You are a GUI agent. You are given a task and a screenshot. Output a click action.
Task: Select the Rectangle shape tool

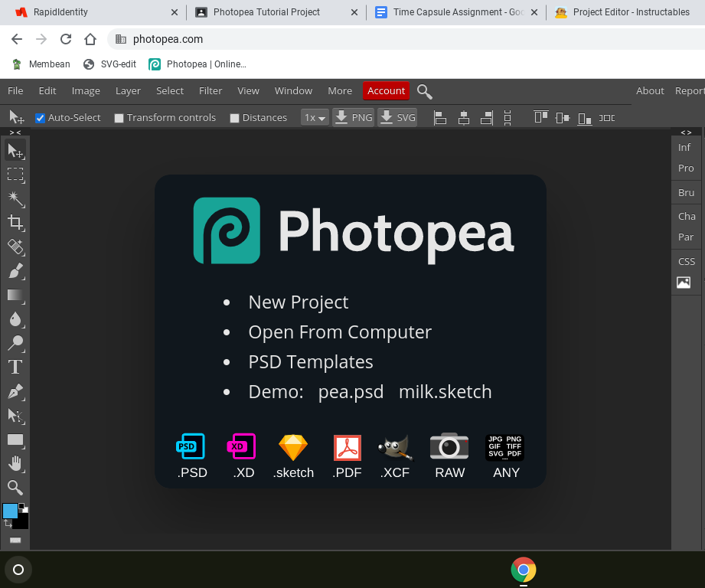tap(15, 439)
